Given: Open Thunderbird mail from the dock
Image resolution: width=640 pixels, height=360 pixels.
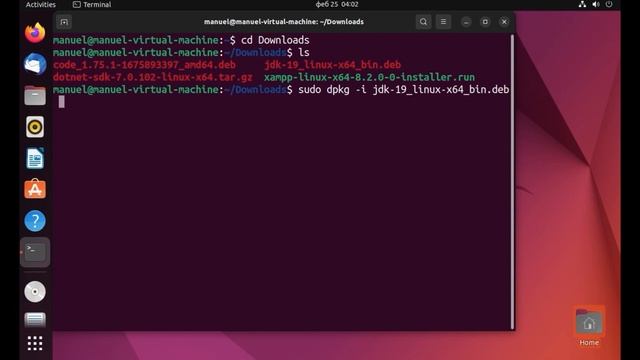Looking at the screenshot, I should pos(35,64).
